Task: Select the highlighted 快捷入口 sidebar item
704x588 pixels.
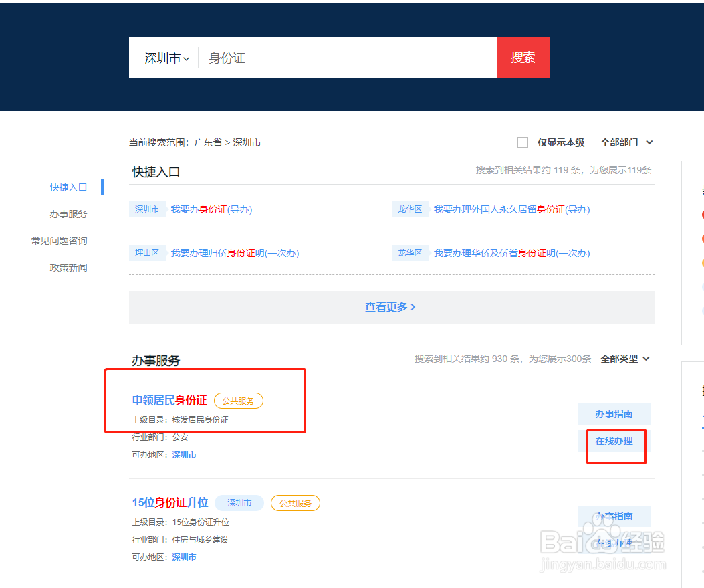Action: click(x=69, y=187)
